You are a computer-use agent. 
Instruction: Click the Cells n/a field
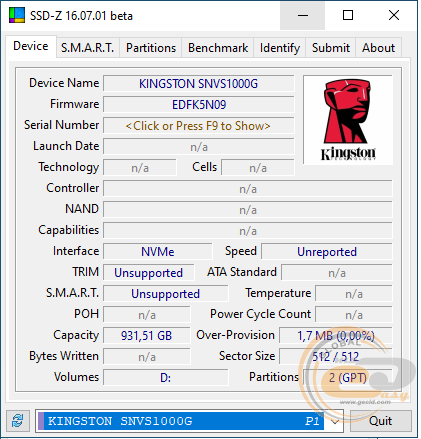258,168
